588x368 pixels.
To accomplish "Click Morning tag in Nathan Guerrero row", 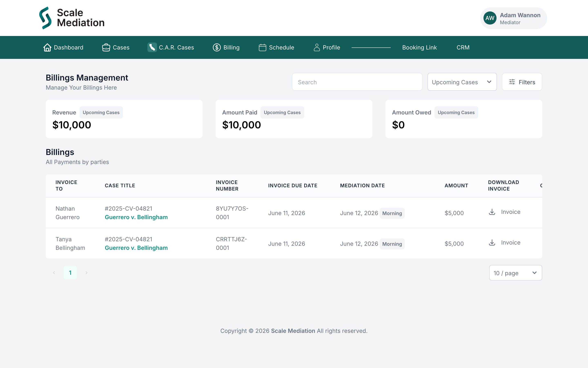I will coord(392,213).
